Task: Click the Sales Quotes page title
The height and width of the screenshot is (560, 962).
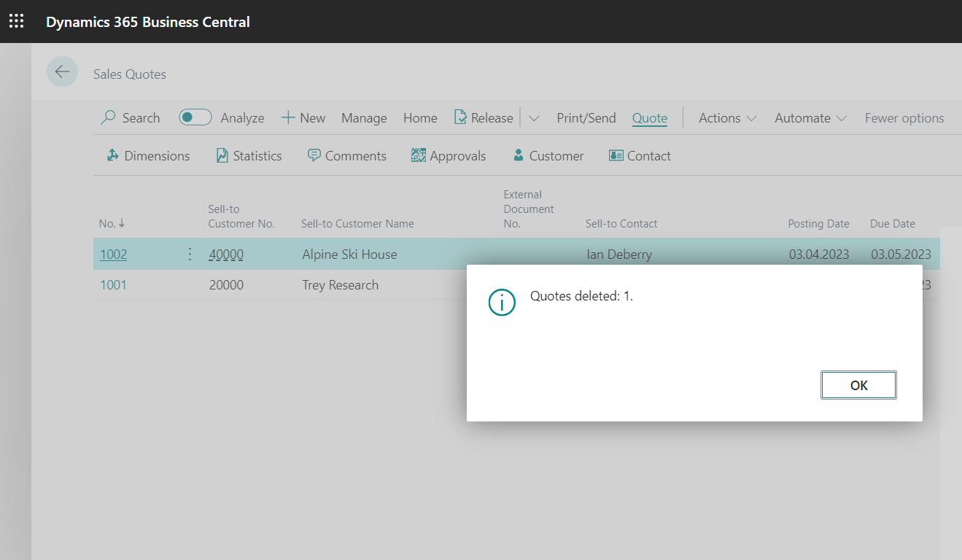Action: coord(130,74)
